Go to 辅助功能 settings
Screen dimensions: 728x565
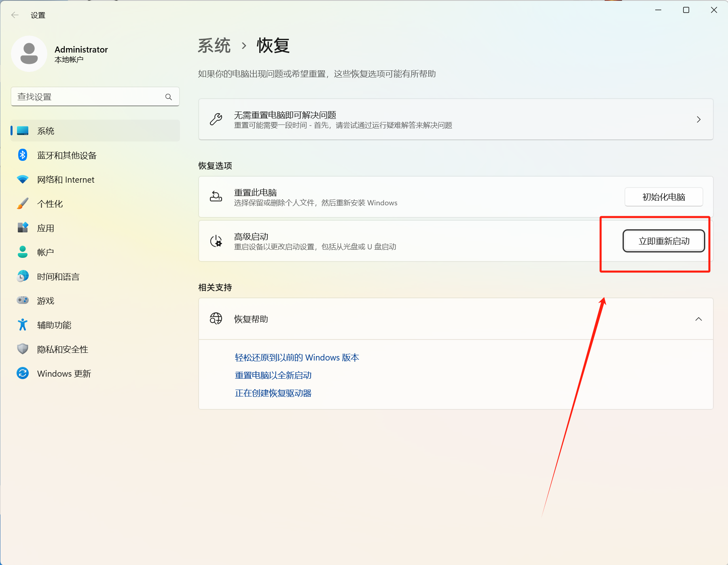coord(95,325)
